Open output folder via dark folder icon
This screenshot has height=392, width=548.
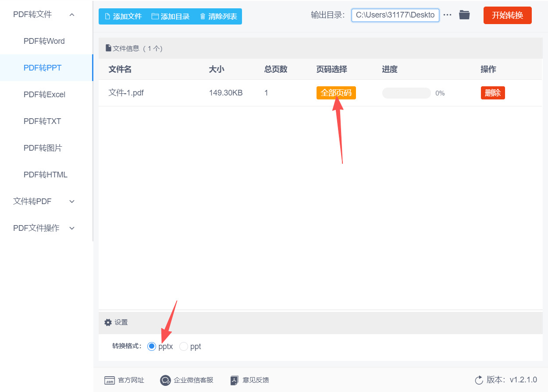(464, 15)
